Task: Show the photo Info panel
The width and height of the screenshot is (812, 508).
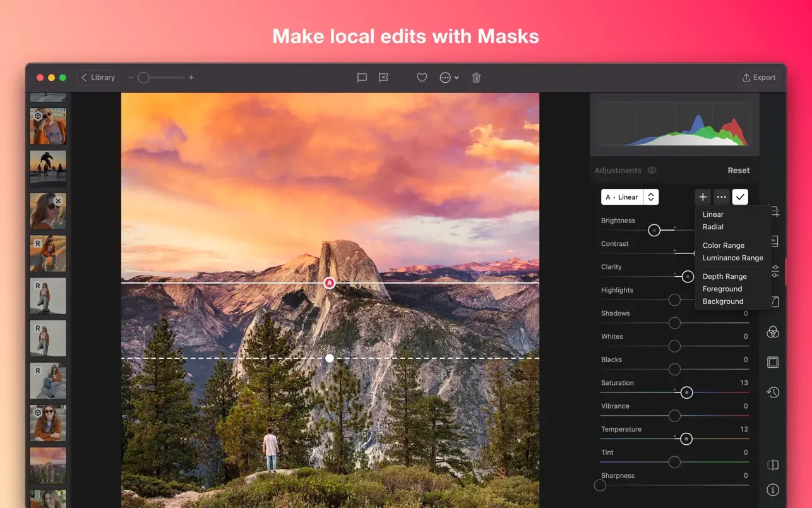Action: 773,489
